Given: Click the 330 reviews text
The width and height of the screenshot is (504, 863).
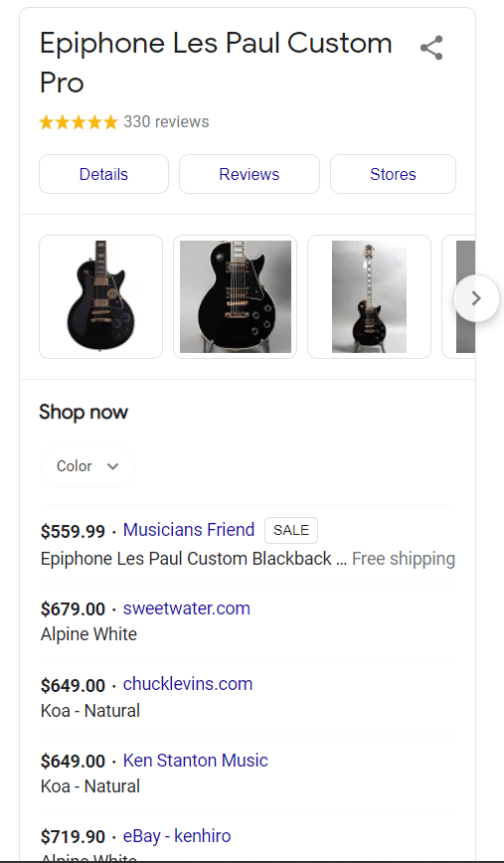Looking at the screenshot, I should (166, 121).
